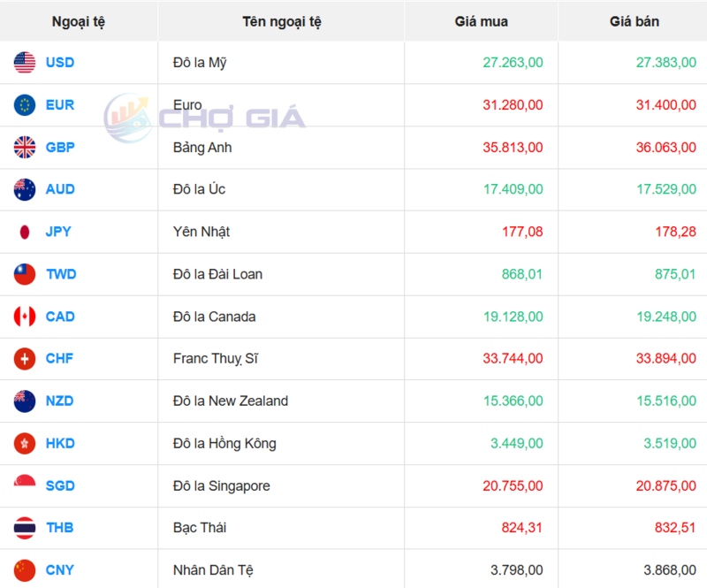Image resolution: width=707 pixels, height=588 pixels.
Task: Click the USD currency code link
Action: pos(61,63)
